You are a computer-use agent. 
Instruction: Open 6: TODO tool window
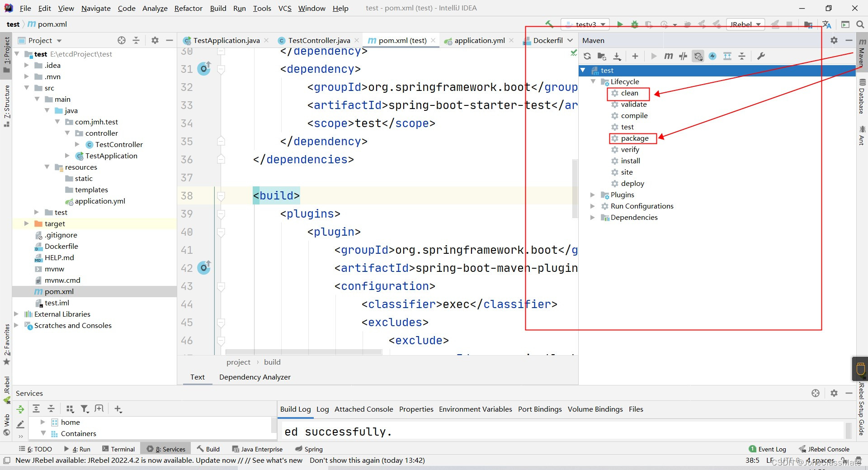[x=35, y=449]
